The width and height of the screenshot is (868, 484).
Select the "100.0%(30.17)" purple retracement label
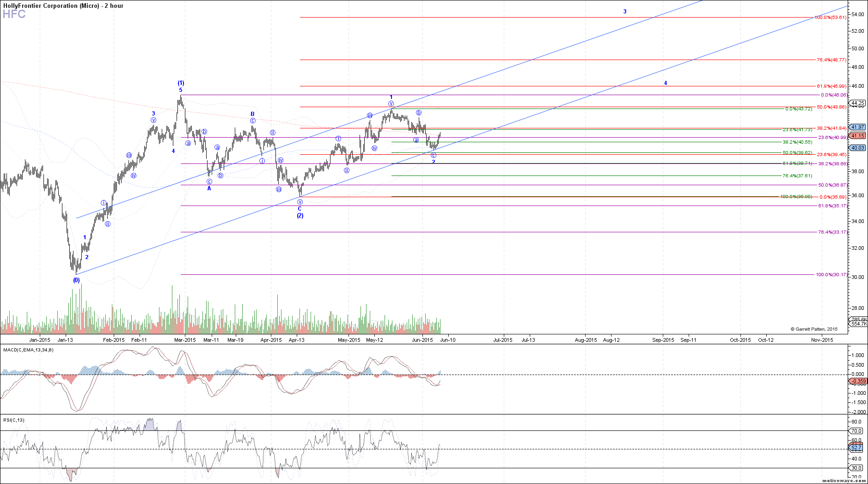tap(831, 275)
